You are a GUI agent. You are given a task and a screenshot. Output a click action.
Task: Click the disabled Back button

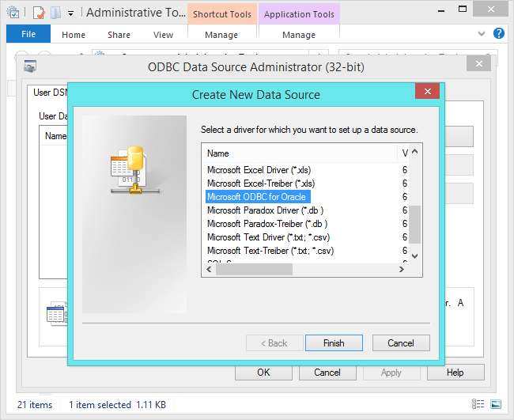(274, 343)
